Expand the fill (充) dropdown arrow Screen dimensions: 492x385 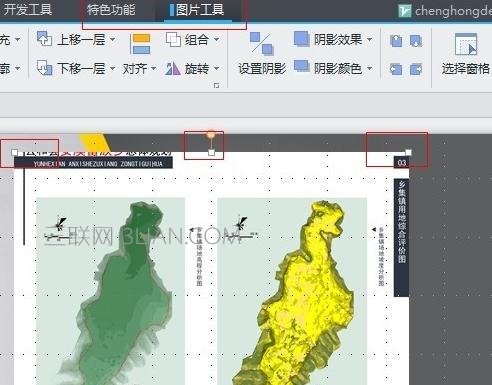point(17,39)
